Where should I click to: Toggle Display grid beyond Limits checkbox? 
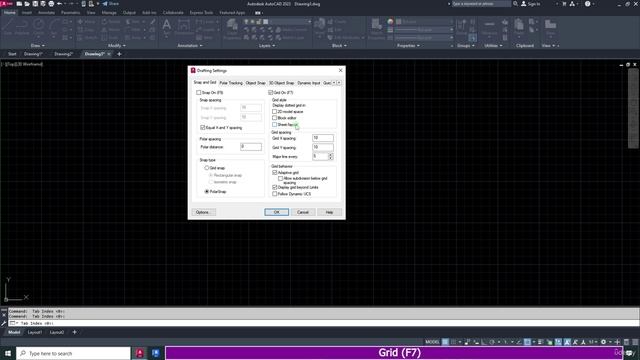275,187
